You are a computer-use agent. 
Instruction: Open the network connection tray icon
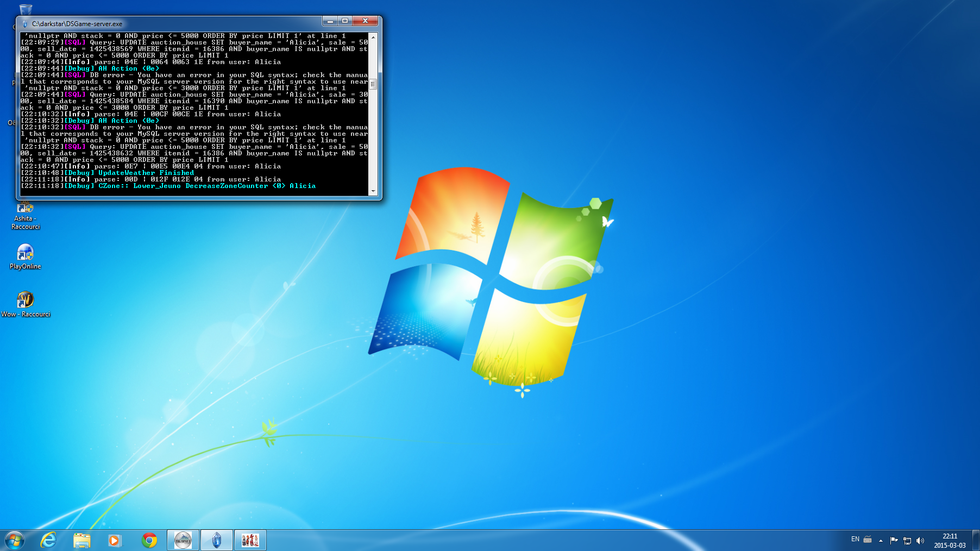pyautogui.click(x=907, y=540)
